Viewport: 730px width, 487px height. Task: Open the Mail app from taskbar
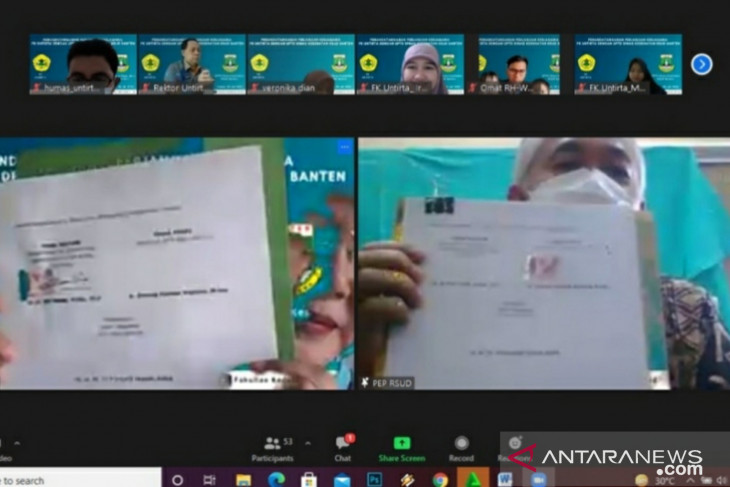[x=342, y=479]
